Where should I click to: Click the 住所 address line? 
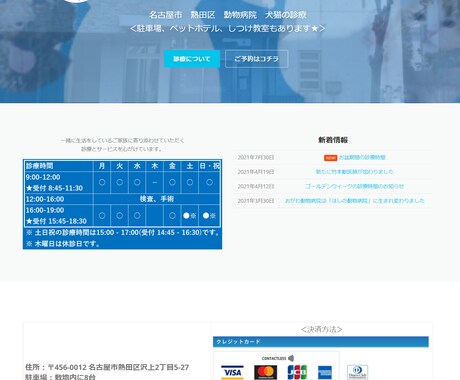click(107, 367)
